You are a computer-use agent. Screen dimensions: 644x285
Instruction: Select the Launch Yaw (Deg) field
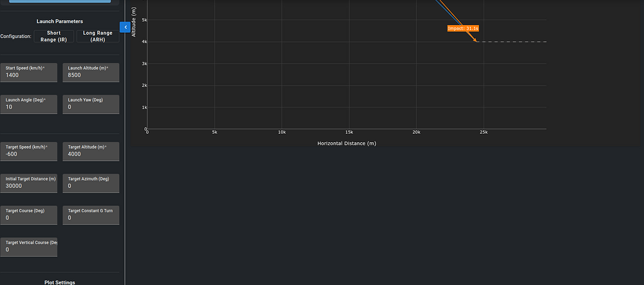tap(91, 107)
